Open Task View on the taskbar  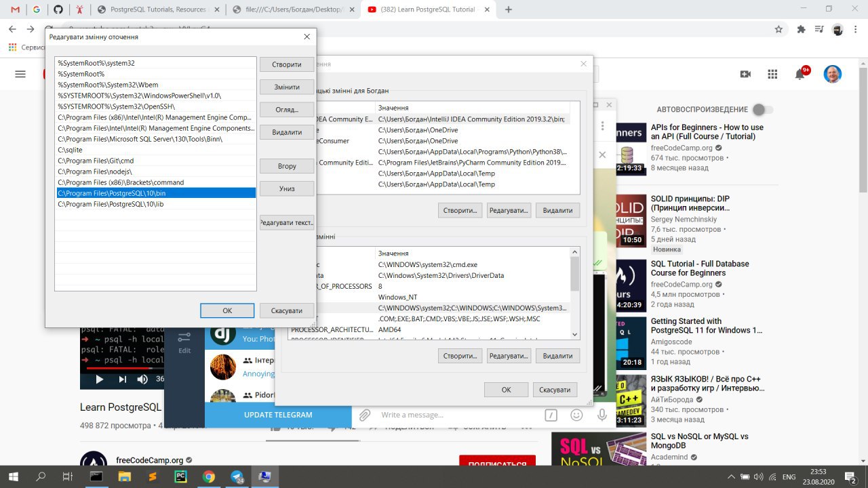click(67, 476)
